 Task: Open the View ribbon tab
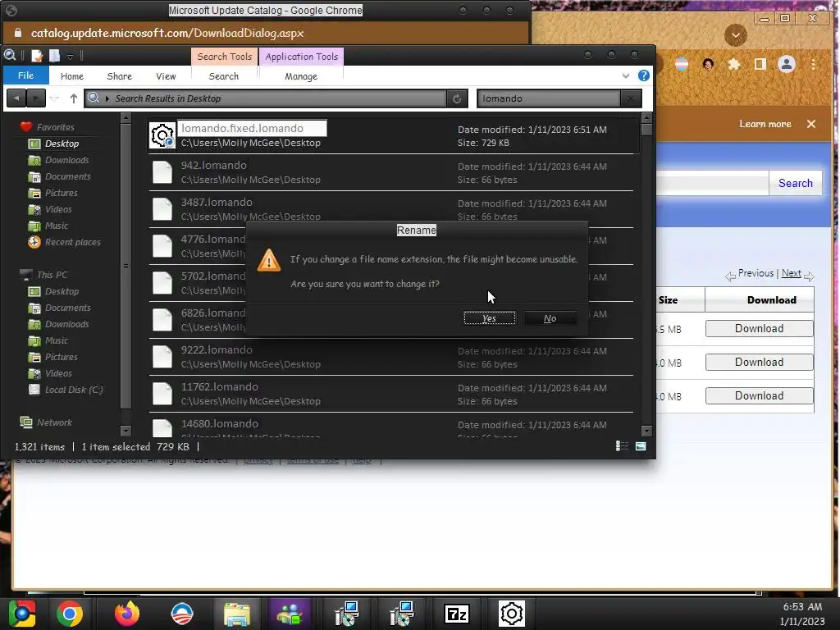(x=166, y=76)
